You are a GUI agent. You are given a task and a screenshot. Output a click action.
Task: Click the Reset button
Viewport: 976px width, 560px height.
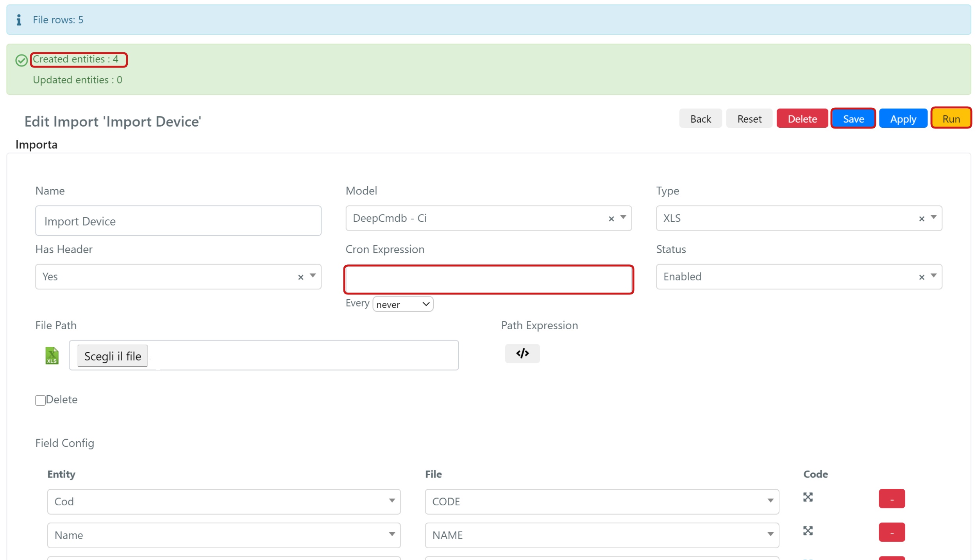(x=749, y=118)
